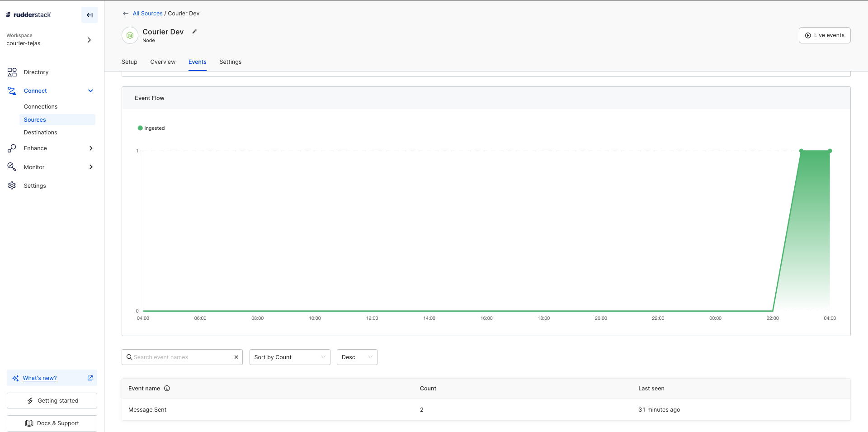Click the Message Sent event row
This screenshot has height=432, width=868.
click(486, 410)
